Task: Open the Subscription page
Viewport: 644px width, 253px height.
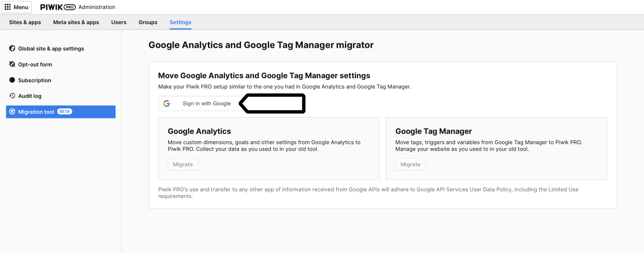Action: coord(34,80)
